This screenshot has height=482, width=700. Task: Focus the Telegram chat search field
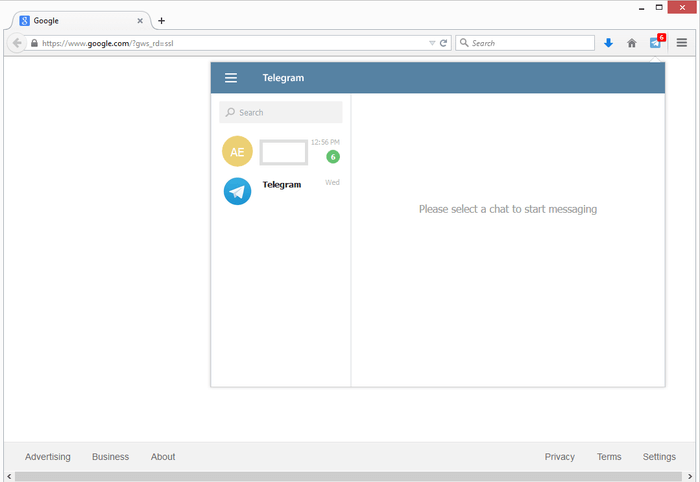pyautogui.click(x=281, y=112)
